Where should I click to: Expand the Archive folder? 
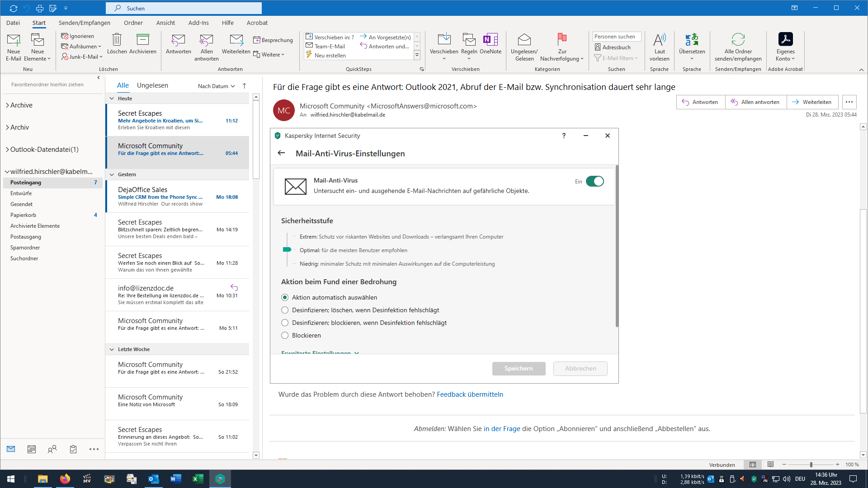coord(7,105)
